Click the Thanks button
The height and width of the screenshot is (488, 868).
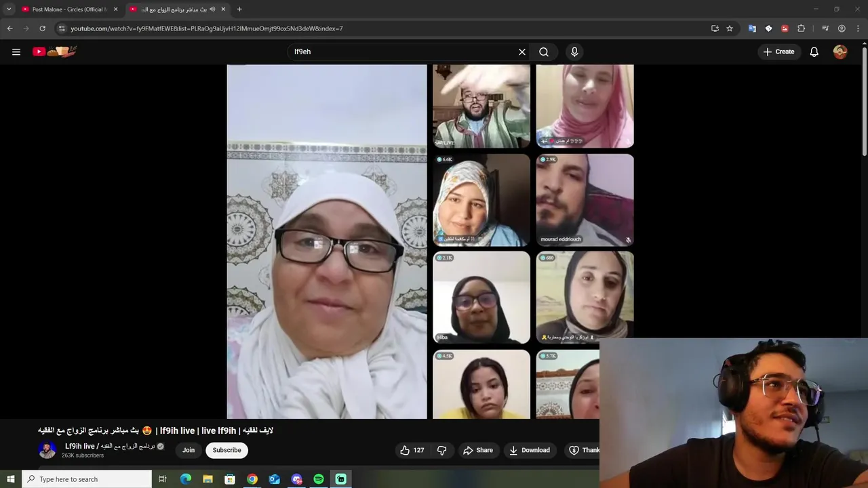click(583, 450)
